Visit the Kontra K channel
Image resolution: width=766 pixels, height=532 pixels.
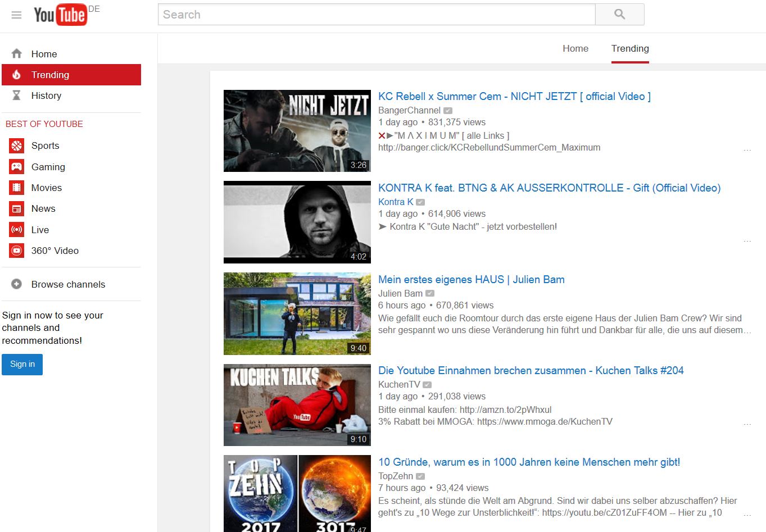396,202
